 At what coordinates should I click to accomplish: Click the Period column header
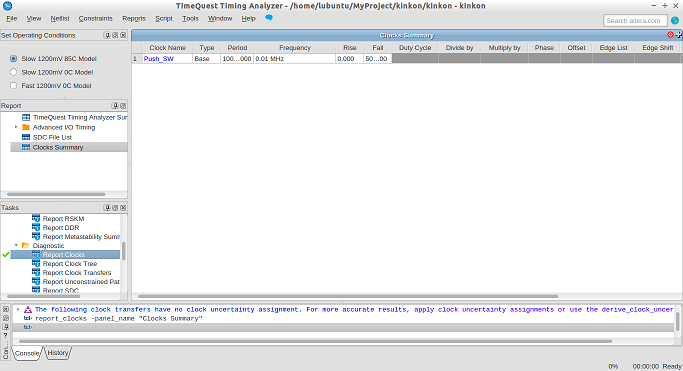pyautogui.click(x=237, y=48)
